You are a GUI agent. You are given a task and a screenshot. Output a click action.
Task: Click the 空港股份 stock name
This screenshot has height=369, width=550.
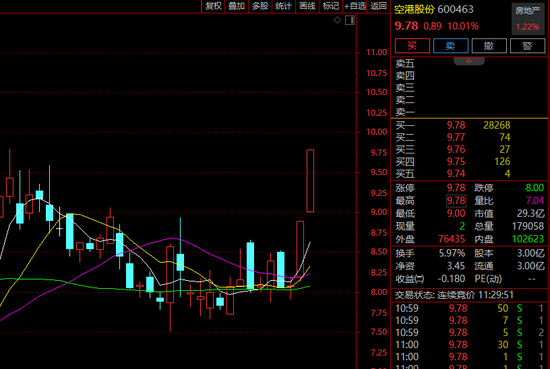(414, 9)
